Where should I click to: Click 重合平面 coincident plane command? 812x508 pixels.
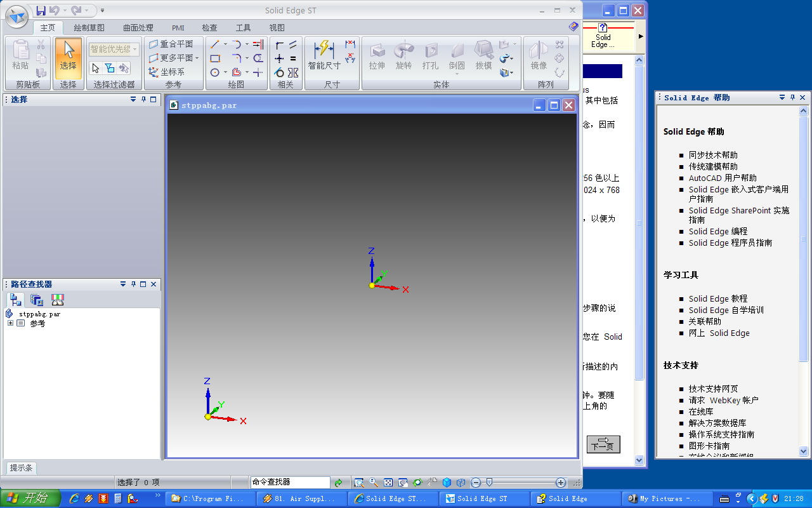click(x=171, y=44)
